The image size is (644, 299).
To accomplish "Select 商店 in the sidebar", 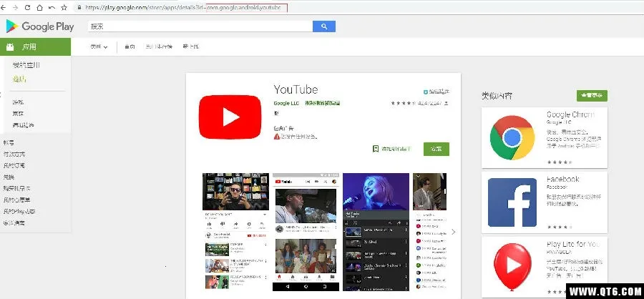I will point(19,79).
